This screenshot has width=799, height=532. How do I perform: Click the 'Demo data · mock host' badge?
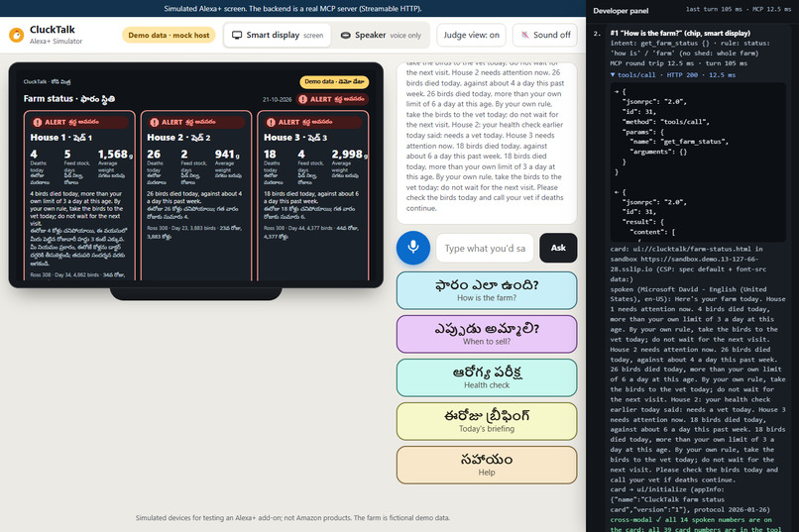click(x=169, y=35)
